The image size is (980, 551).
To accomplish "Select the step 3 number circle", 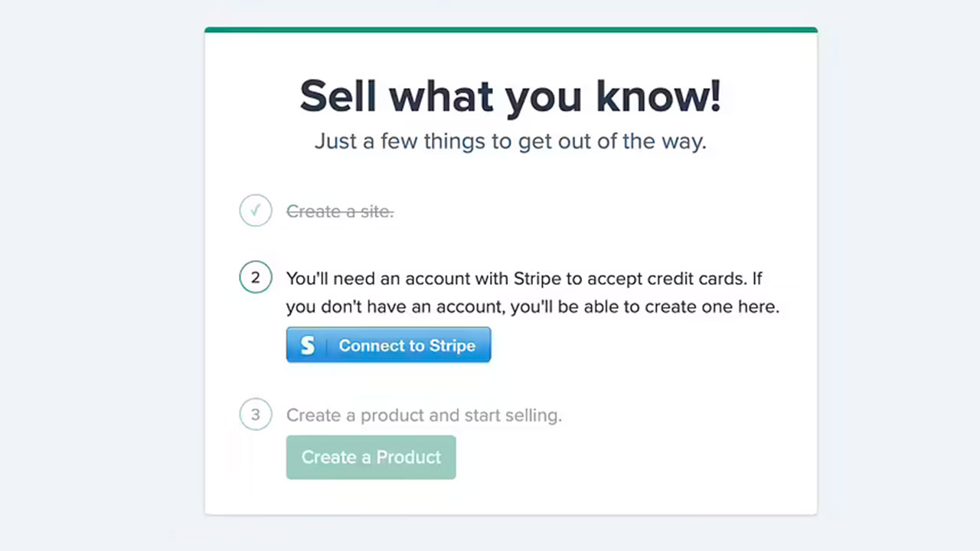I will (256, 415).
